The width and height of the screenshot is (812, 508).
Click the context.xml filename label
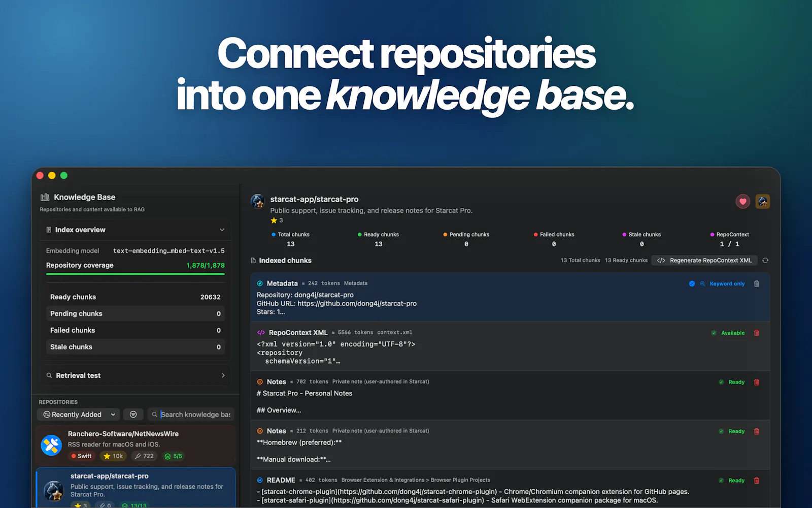click(x=394, y=333)
